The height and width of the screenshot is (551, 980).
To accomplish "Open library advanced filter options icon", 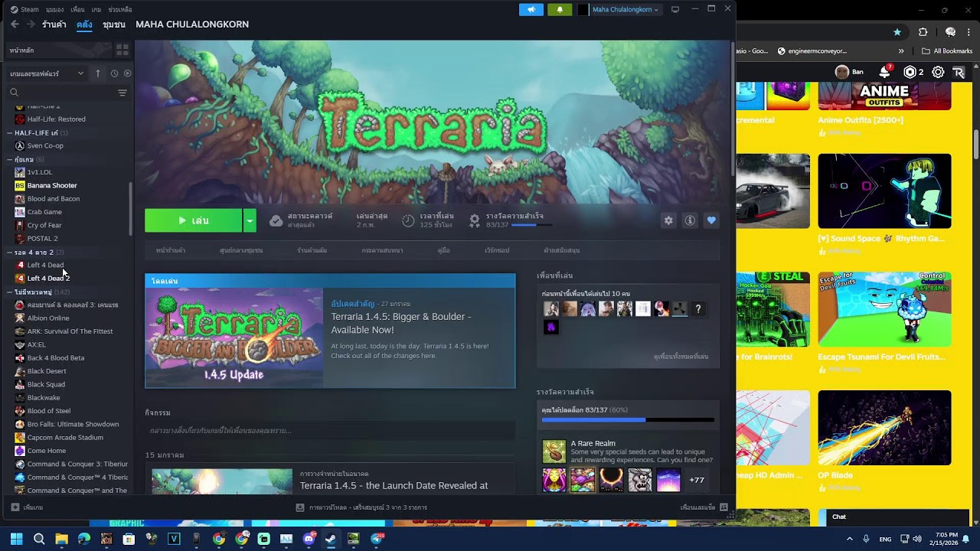I will click(122, 93).
